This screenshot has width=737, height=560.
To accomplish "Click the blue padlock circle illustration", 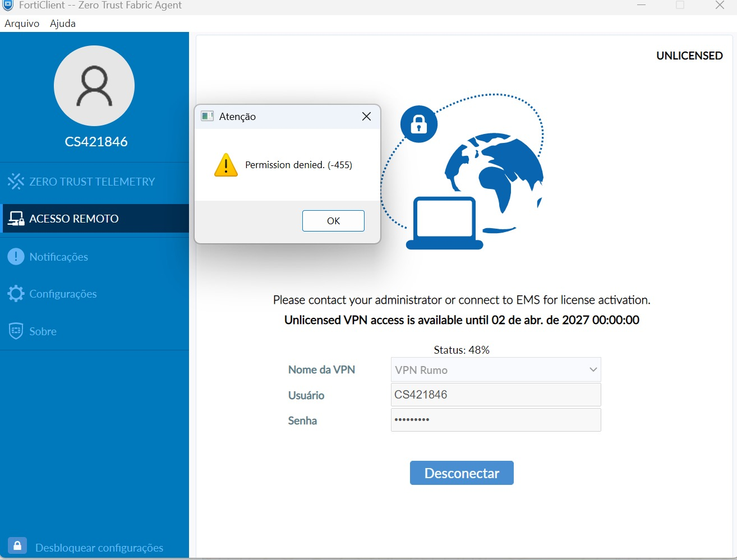I will (419, 124).
